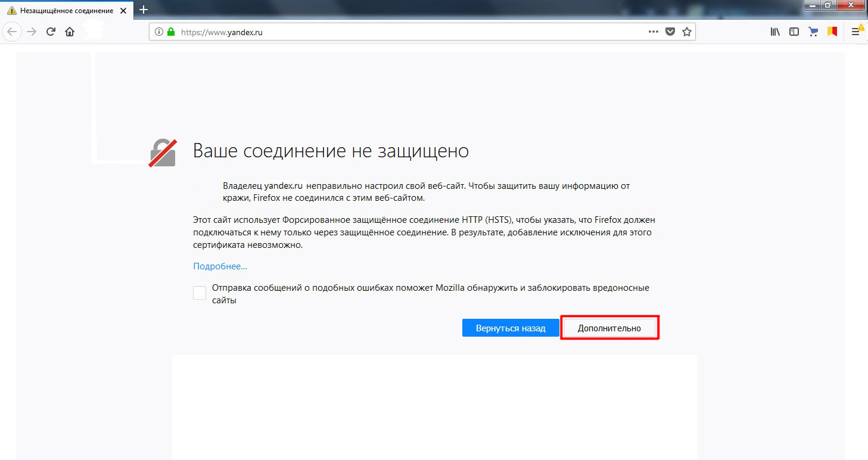Image resolution: width=868 pixels, height=460 pixels.
Task: Open the Library icon in toolbar
Action: (775, 32)
